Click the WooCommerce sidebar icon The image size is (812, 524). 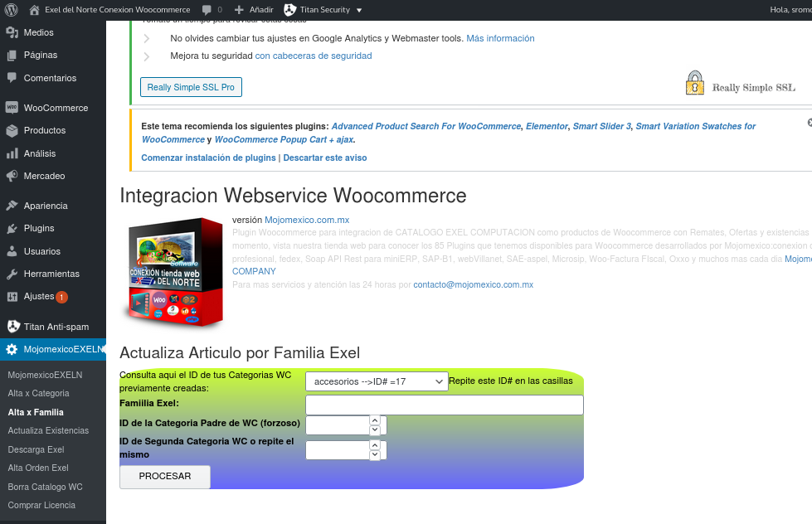[x=12, y=107]
